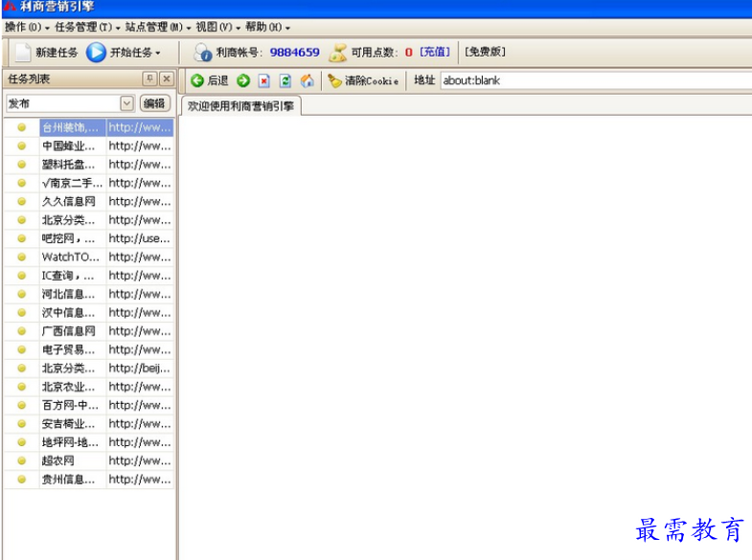Select task row 百方网-中
The width and height of the screenshot is (752, 560).
point(89,405)
